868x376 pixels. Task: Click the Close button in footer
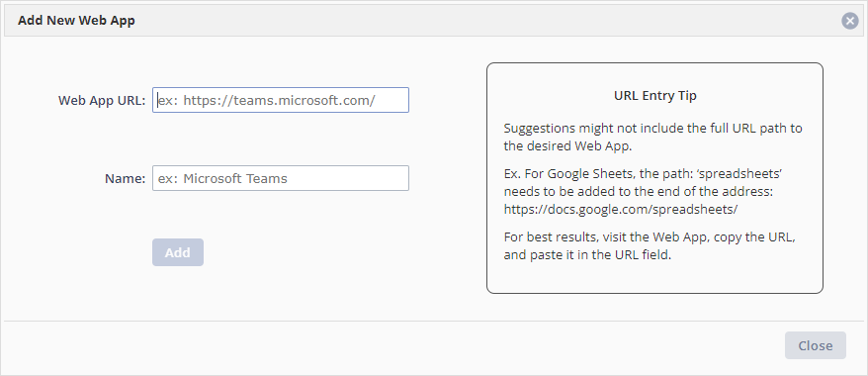pos(815,345)
